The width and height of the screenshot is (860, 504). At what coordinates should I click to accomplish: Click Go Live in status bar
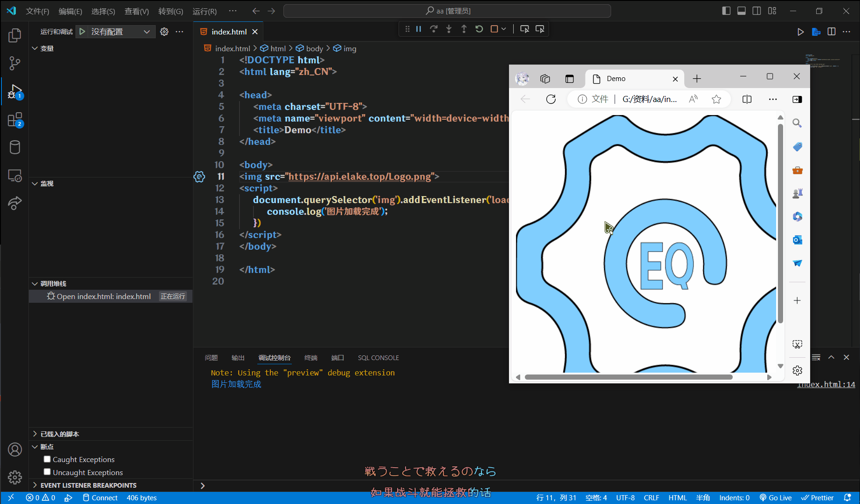[x=776, y=498]
